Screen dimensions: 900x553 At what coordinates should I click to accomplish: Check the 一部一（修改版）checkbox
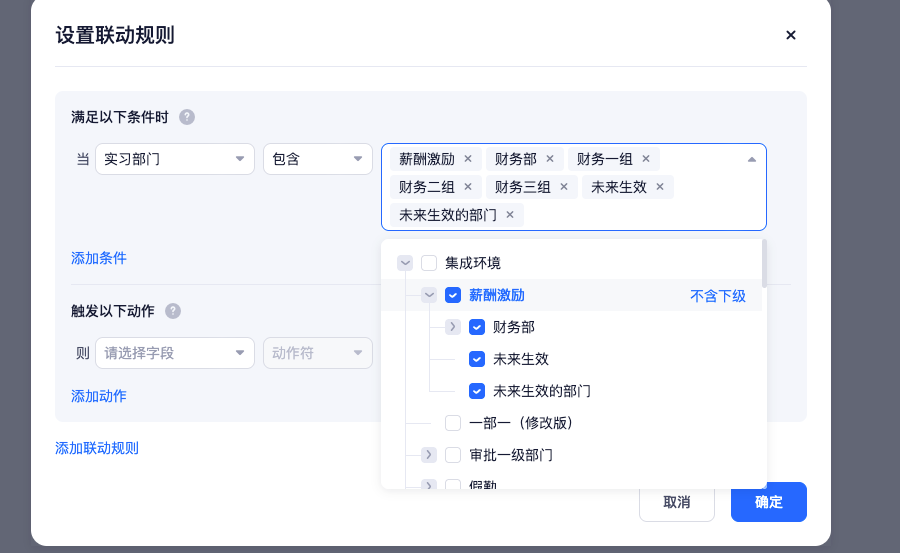point(453,423)
